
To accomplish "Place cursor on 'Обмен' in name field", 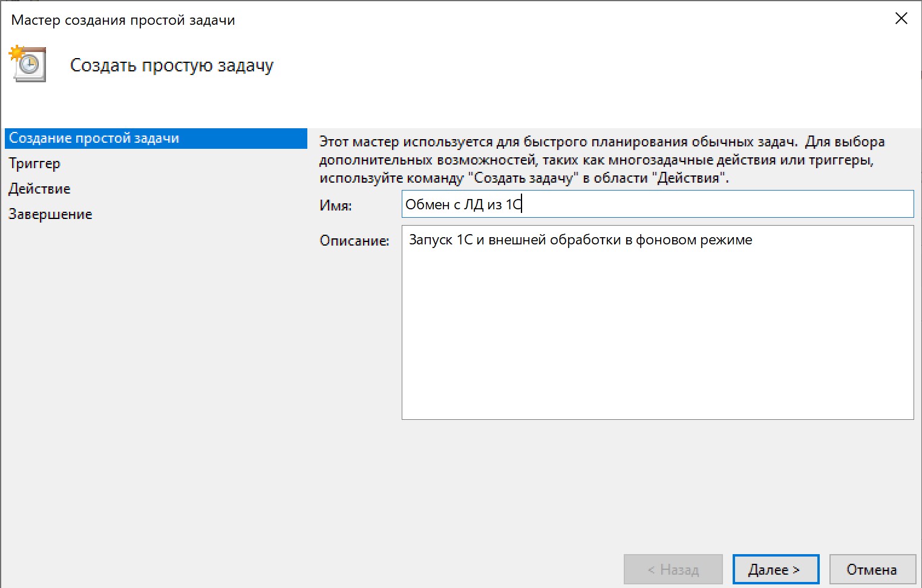I will (x=427, y=205).
